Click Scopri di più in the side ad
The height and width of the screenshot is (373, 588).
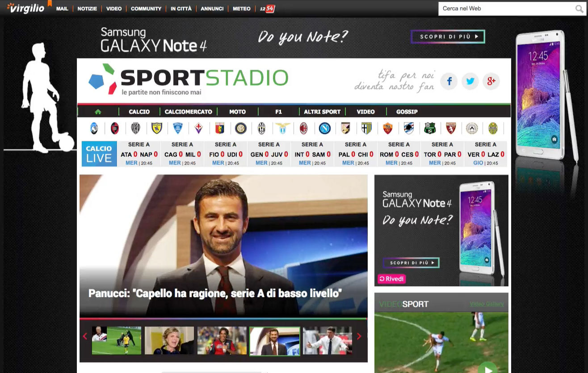tap(411, 263)
